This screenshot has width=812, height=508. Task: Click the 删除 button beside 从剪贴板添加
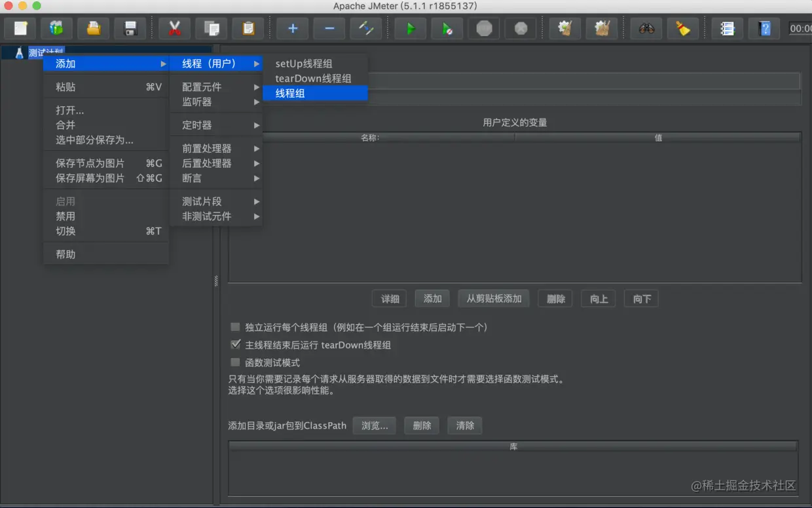(x=556, y=298)
